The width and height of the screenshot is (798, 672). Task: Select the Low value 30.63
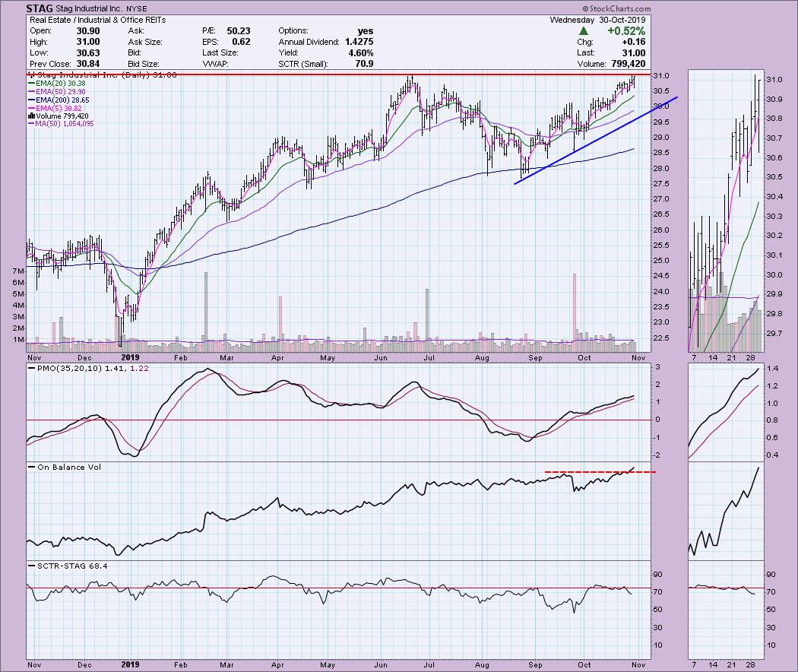click(88, 53)
